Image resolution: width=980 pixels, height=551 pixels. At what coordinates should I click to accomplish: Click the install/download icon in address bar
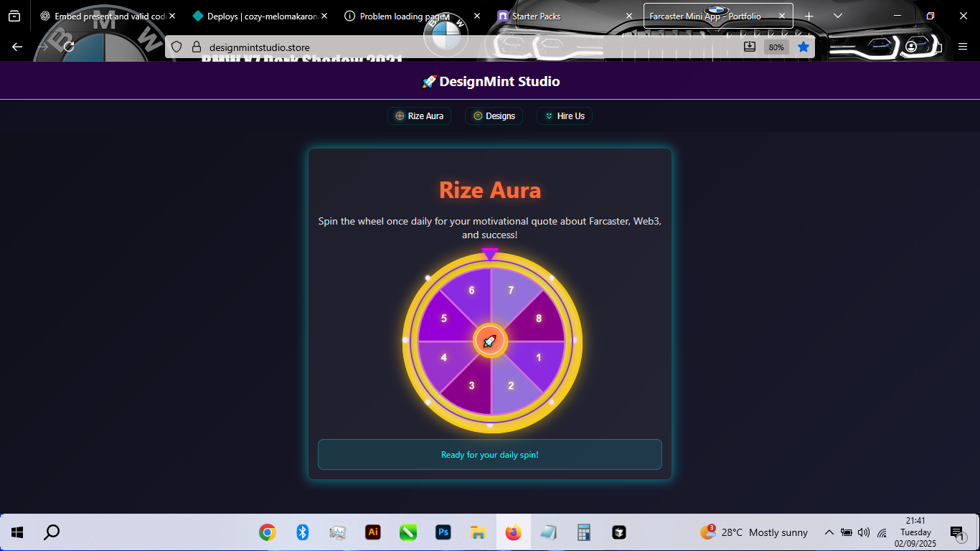click(750, 47)
